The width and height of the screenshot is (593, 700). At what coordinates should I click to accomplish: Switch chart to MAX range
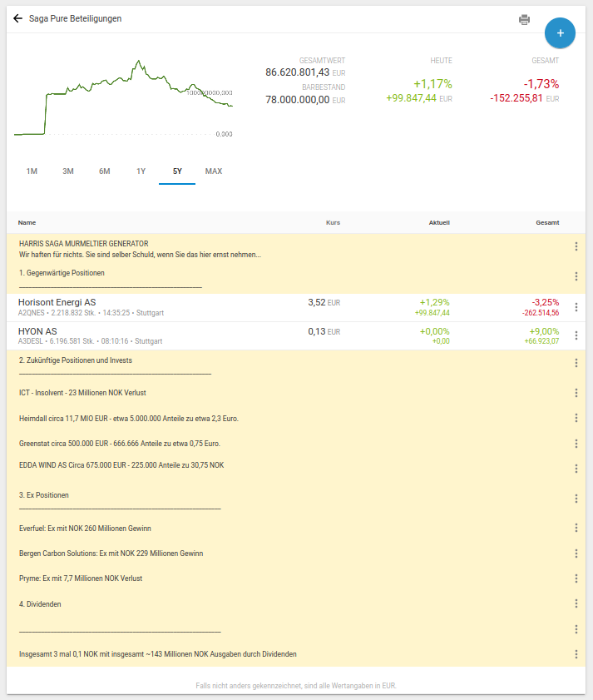point(214,171)
